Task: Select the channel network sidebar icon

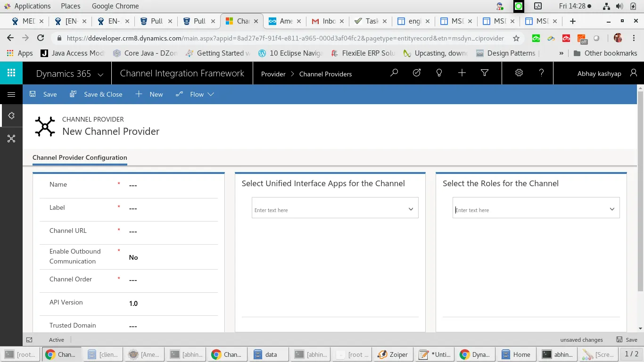Action: point(11,139)
